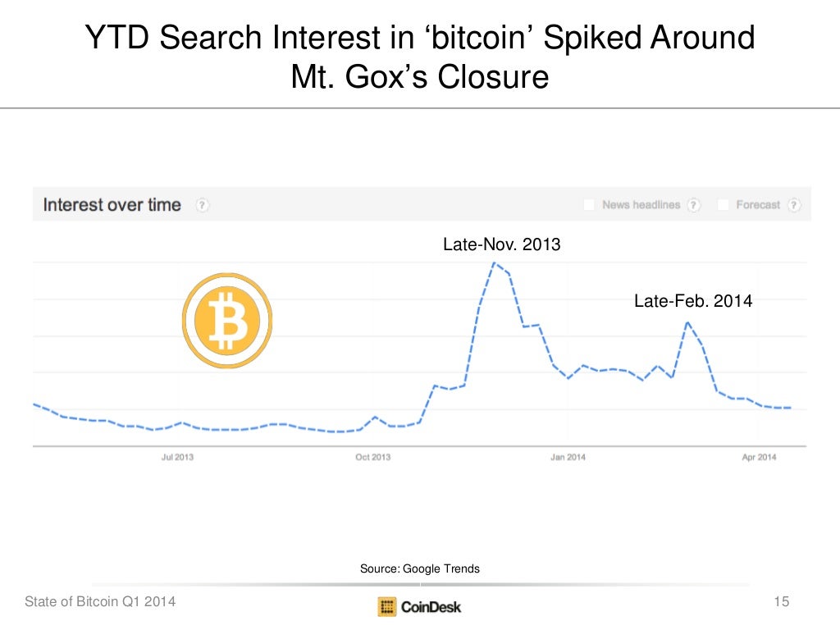The height and width of the screenshot is (630, 840).
Task: Click the 'Late-Nov. 2013' peak label
Action: (x=501, y=244)
